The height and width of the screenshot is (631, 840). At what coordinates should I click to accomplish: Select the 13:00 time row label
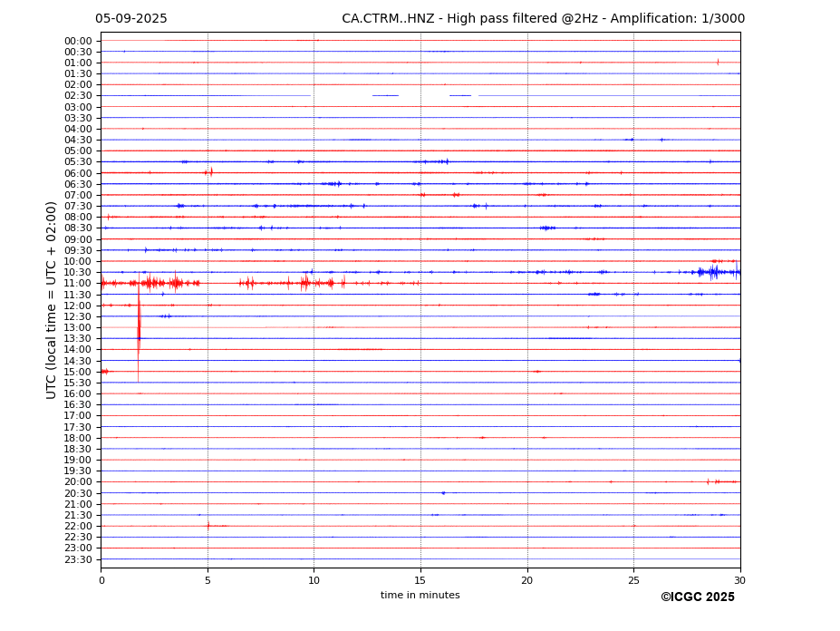click(x=78, y=327)
